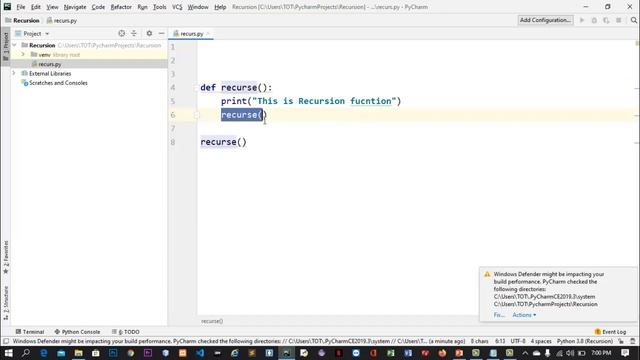Click Add Configuration... button
The width and height of the screenshot is (640, 360).
(545, 20)
